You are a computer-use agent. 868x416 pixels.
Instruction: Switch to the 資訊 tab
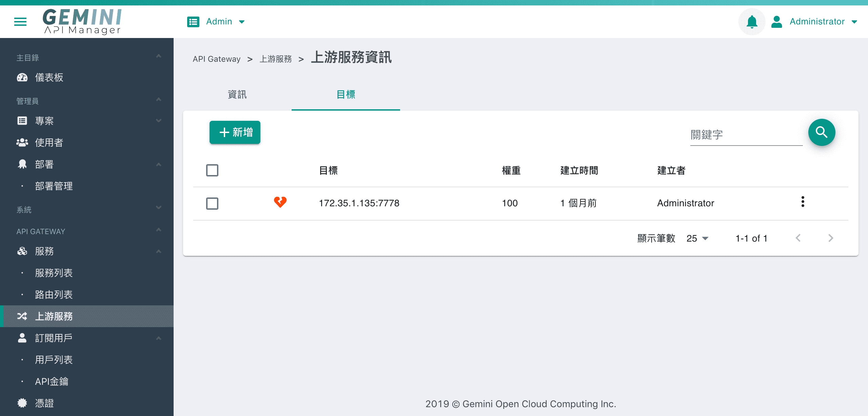click(x=237, y=94)
